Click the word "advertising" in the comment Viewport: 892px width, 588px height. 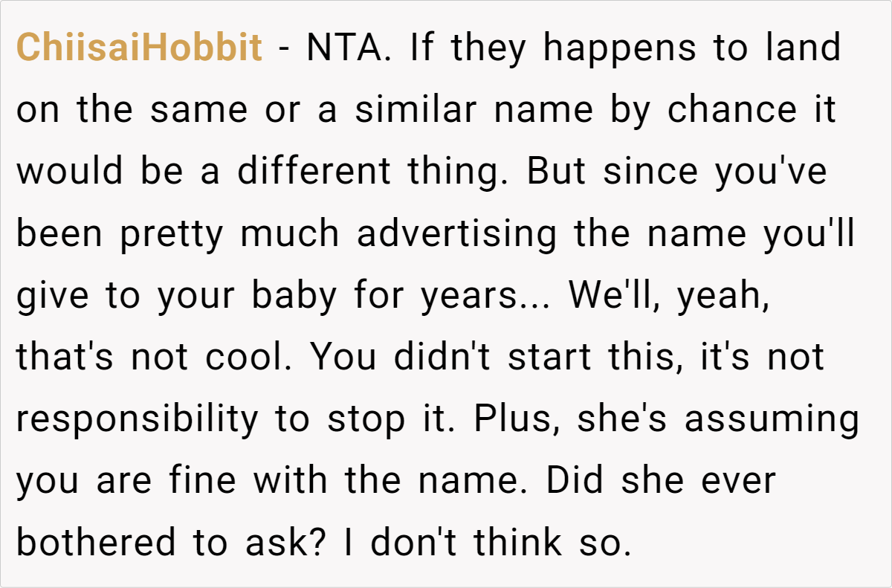tap(456, 234)
